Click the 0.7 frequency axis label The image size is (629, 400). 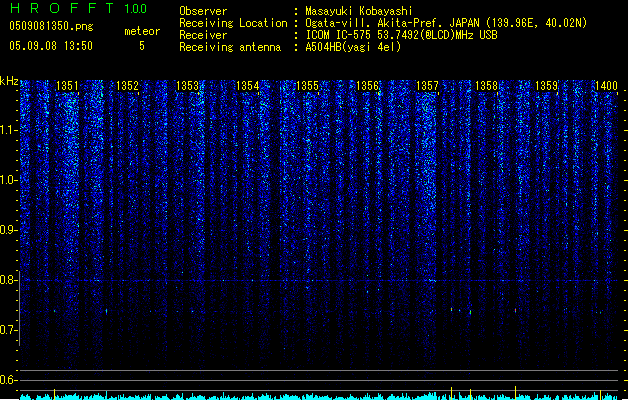tap(7, 330)
